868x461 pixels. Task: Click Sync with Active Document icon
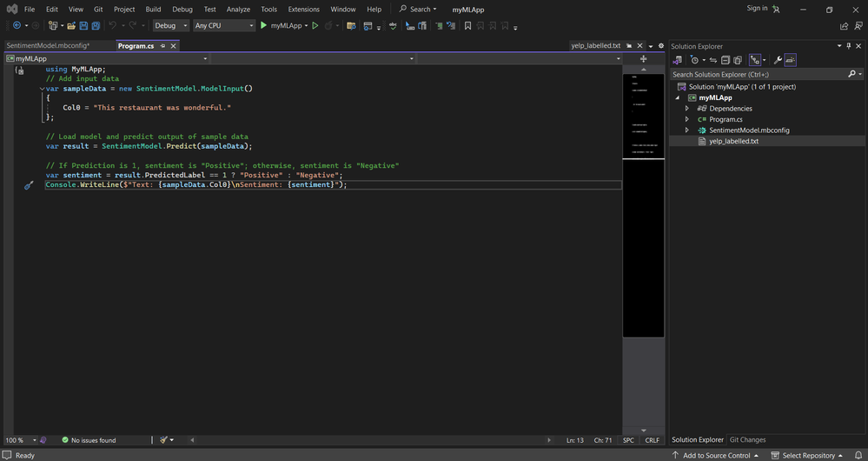click(x=713, y=60)
